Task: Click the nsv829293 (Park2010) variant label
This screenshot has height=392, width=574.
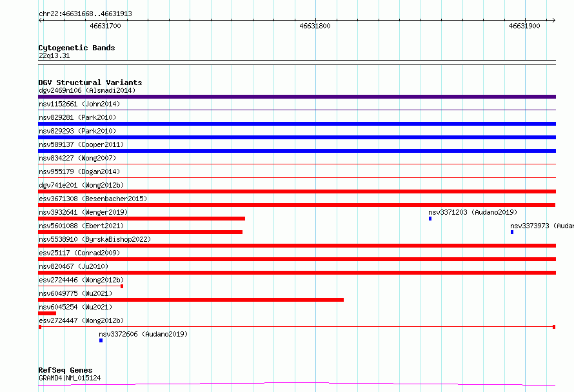Action: (77, 131)
